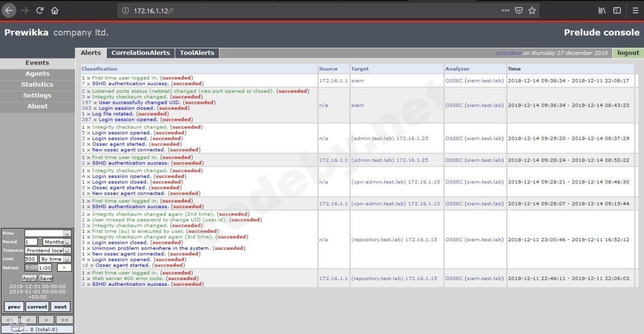Open the page actions (three dots) icon
This screenshot has height=334, width=644.
point(505,10)
